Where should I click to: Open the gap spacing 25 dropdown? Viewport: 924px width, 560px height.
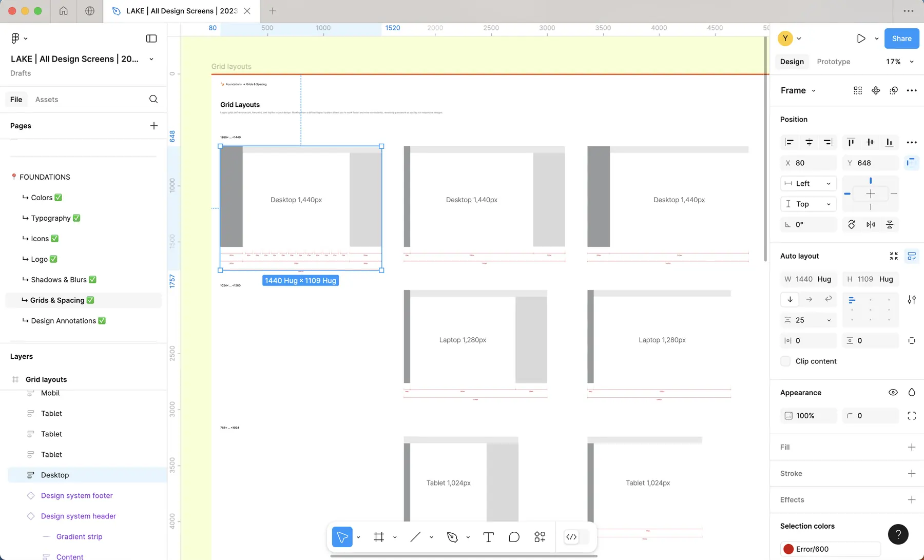[829, 320]
